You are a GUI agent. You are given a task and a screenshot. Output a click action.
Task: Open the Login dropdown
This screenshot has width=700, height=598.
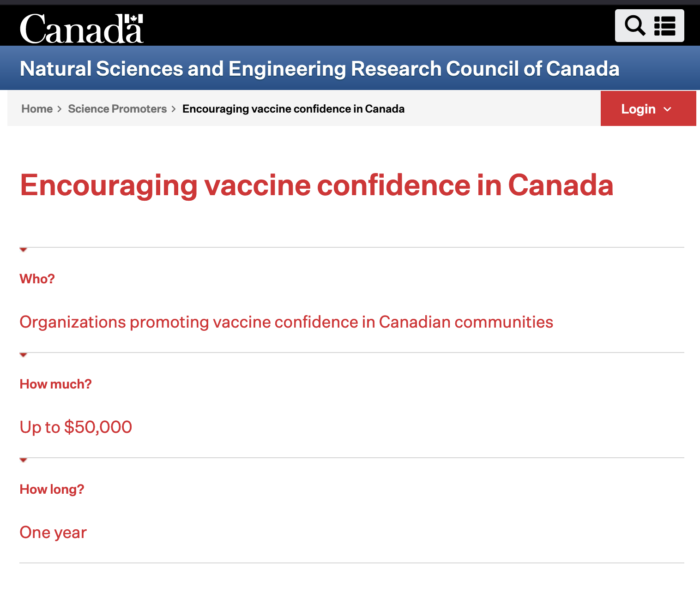pyautogui.click(x=648, y=108)
